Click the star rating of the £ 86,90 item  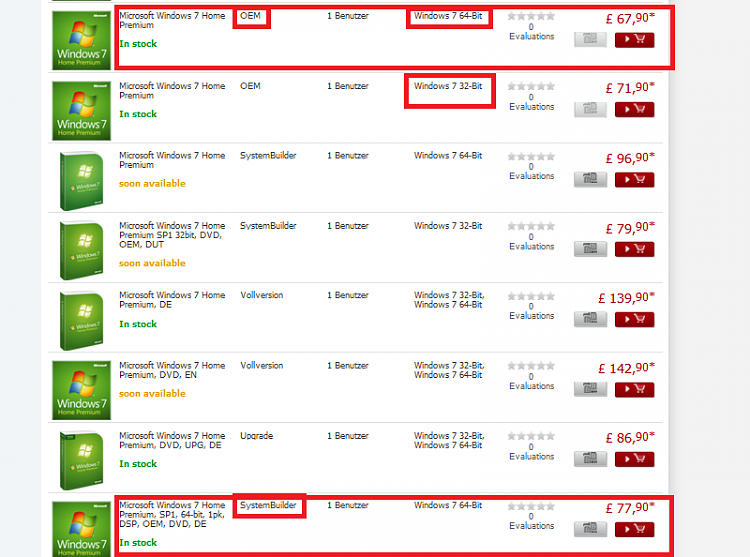click(531, 436)
